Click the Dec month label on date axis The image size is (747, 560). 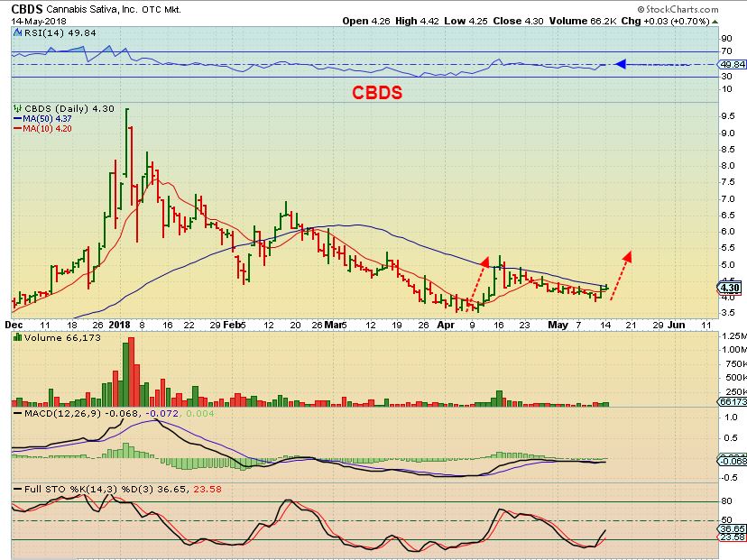pyautogui.click(x=14, y=325)
